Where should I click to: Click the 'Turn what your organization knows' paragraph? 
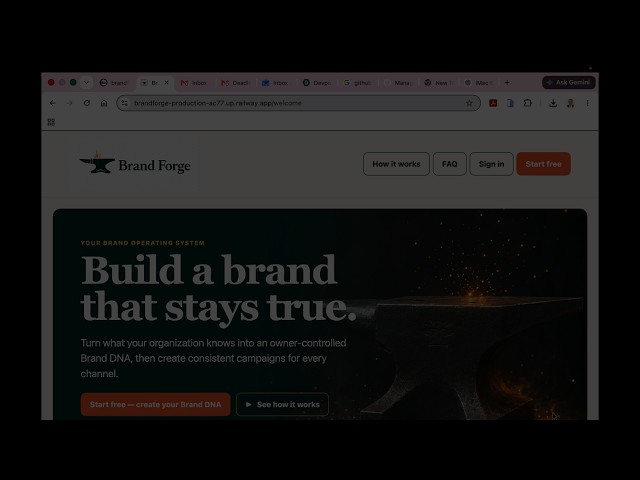click(x=213, y=358)
